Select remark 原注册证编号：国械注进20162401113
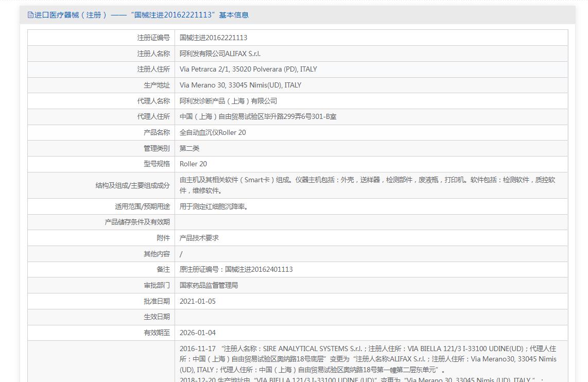 (x=236, y=270)
